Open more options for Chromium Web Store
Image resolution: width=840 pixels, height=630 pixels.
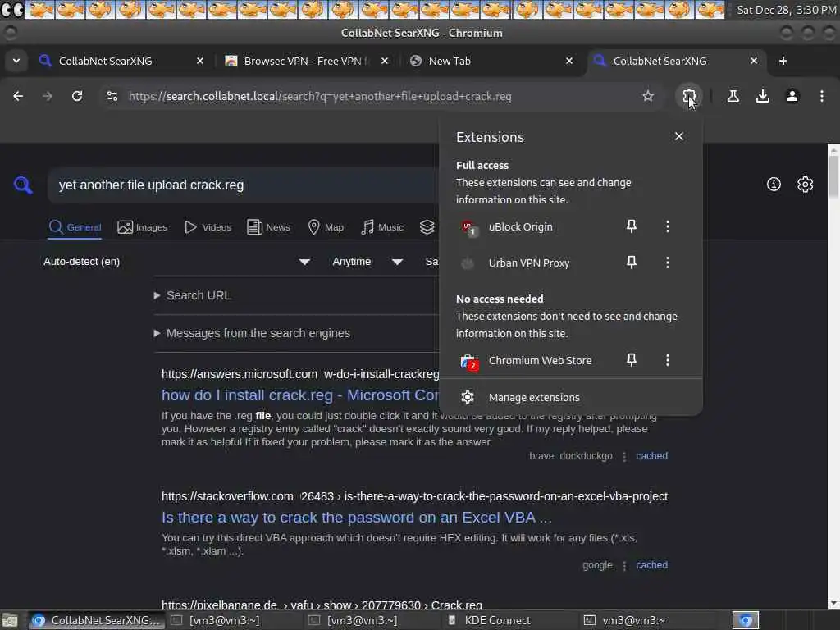[668, 360]
